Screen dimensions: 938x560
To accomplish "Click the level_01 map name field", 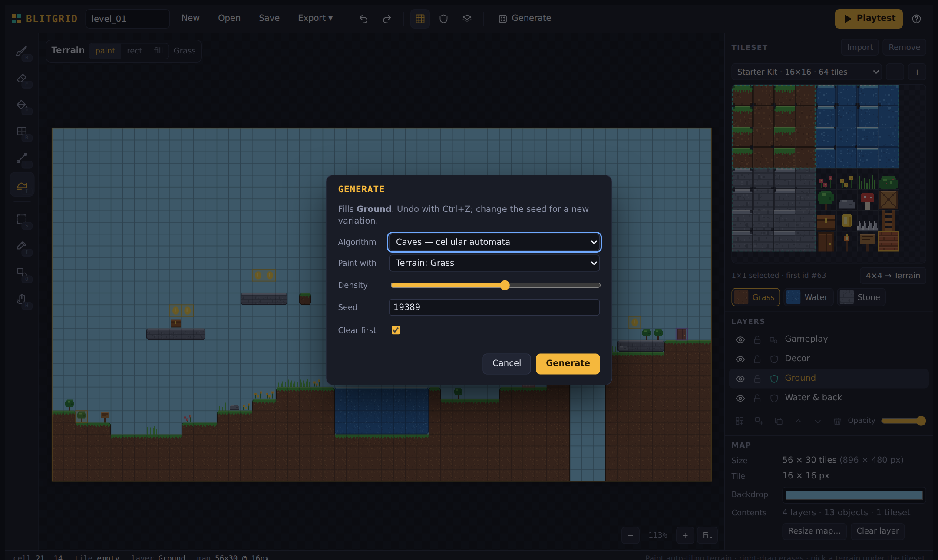I will coord(127,19).
